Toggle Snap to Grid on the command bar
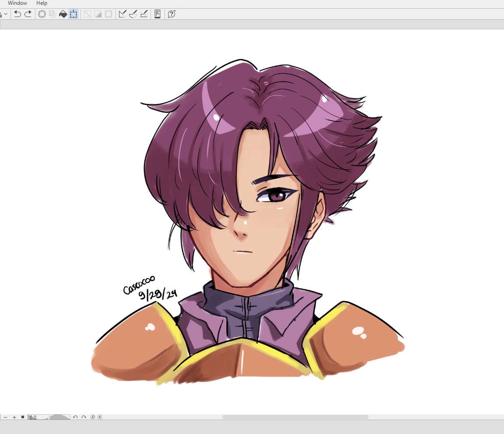The image size is (504, 434). click(x=144, y=14)
